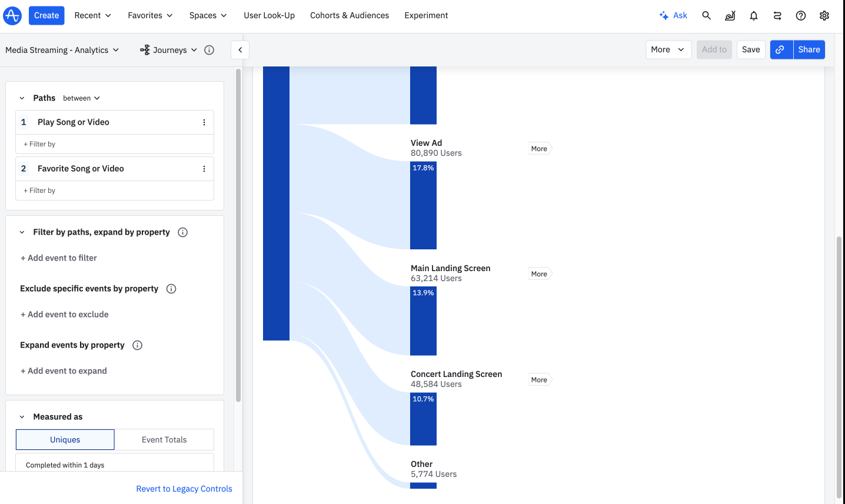Click the '80,890 Users' label

[x=436, y=153]
